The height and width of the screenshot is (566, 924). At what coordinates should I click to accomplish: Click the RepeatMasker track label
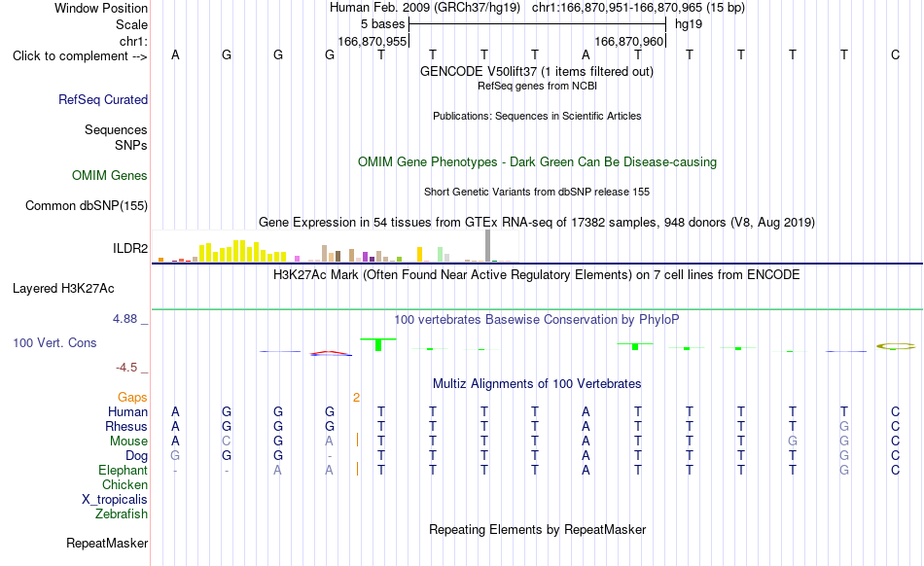pos(107,543)
